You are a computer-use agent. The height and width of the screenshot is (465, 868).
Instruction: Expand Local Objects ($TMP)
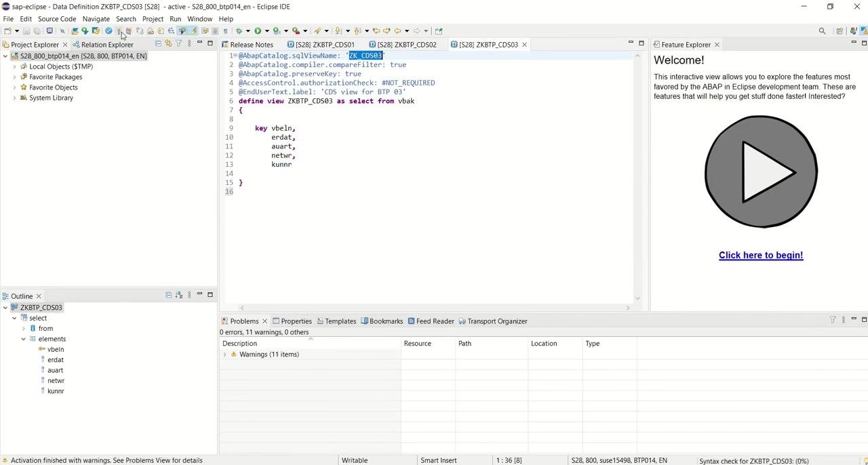coord(14,66)
